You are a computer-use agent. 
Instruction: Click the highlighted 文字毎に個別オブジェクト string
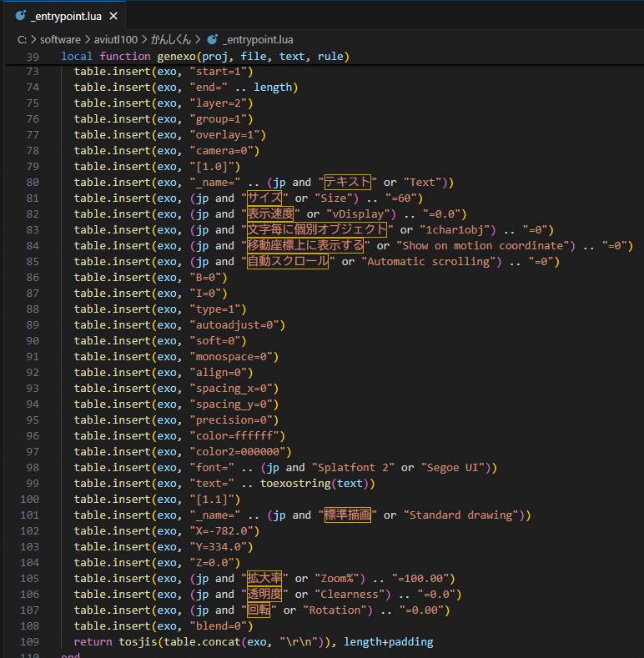[316, 229]
